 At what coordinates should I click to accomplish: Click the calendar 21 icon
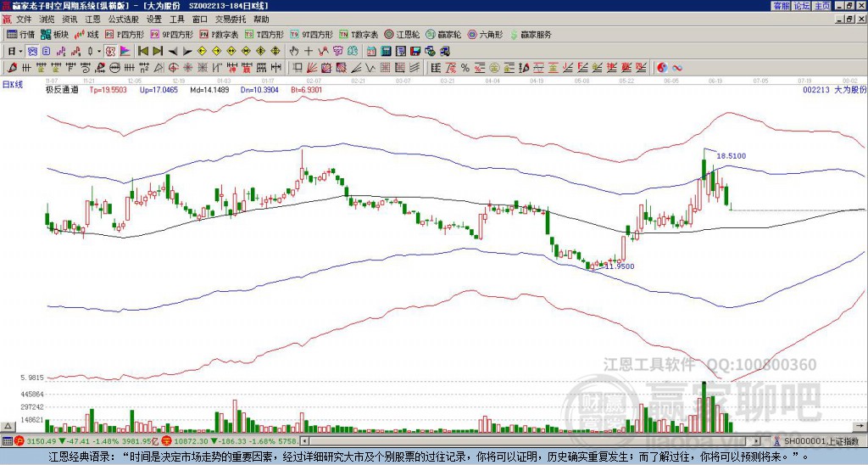371,52
